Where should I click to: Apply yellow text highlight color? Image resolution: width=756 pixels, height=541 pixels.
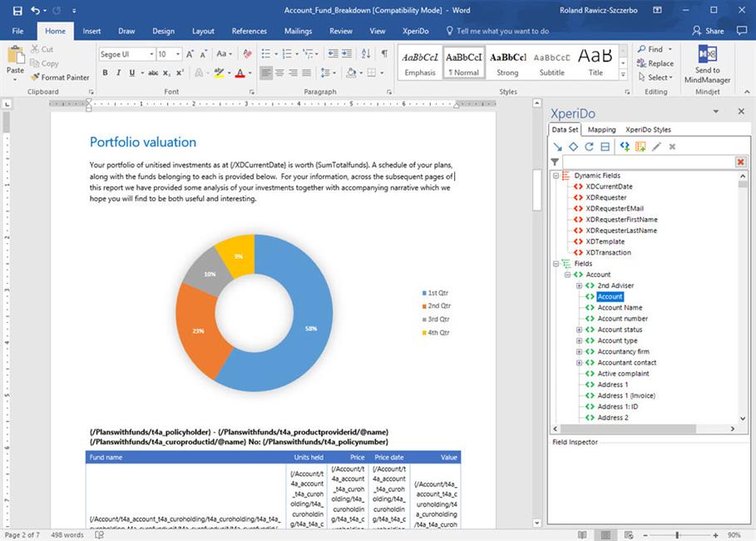point(220,73)
